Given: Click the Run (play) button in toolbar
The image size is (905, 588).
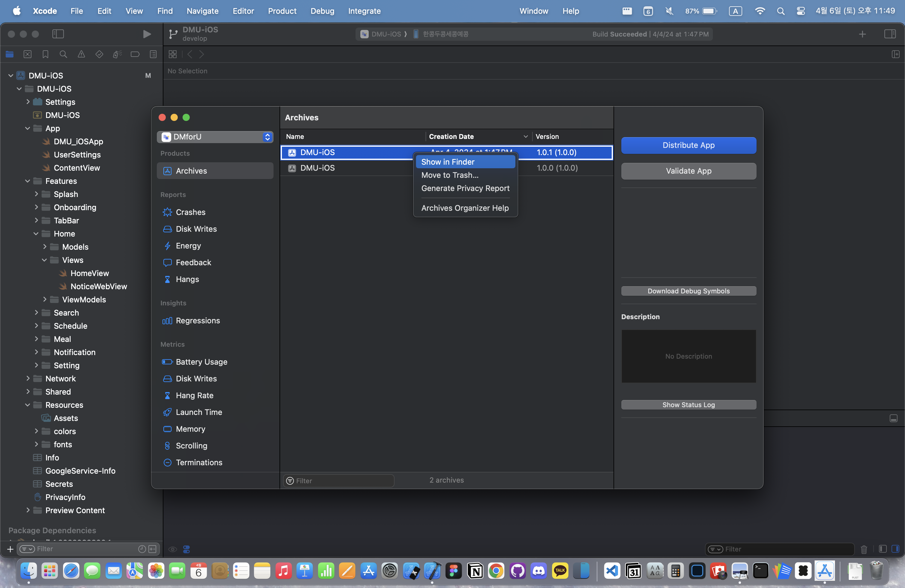Looking at the screenshot, I should tap(147, 34).
